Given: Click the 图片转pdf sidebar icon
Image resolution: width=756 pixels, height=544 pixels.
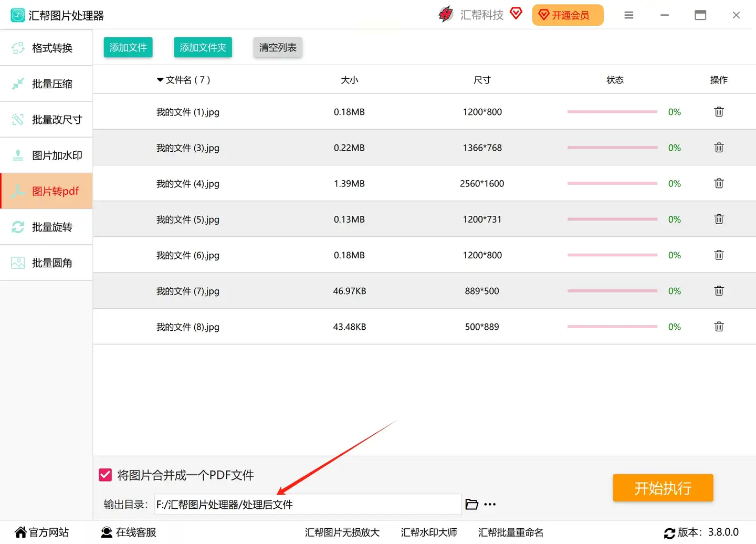Looking at the screenshot, I should tap(18, 191).
